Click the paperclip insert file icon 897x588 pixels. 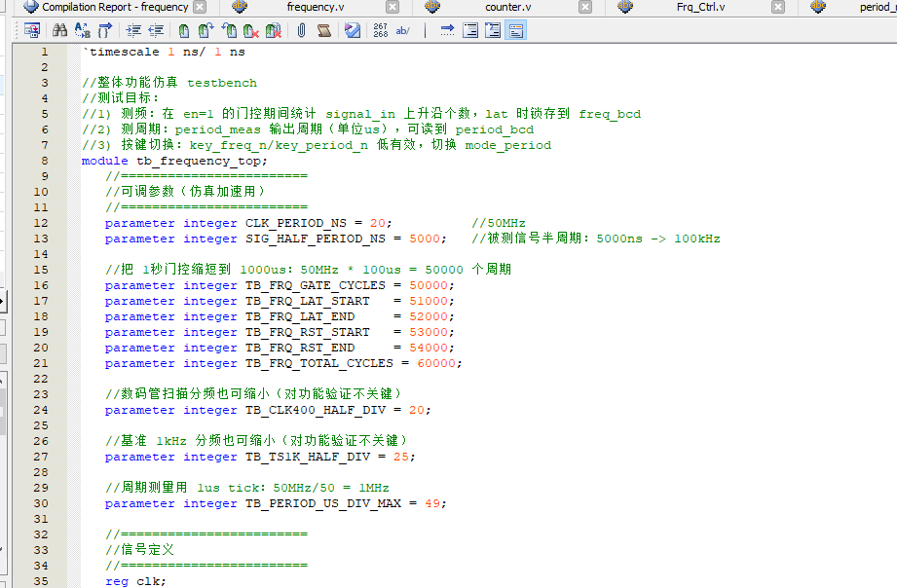click(302, 30)
